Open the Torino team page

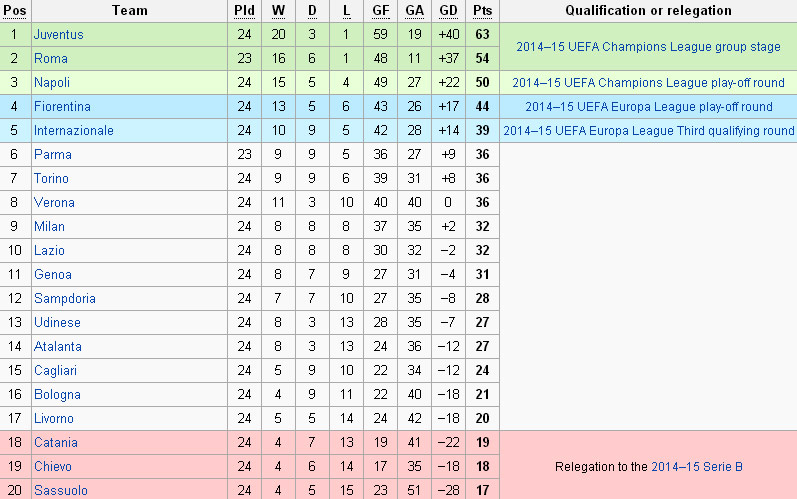click(x=52, y=178)
